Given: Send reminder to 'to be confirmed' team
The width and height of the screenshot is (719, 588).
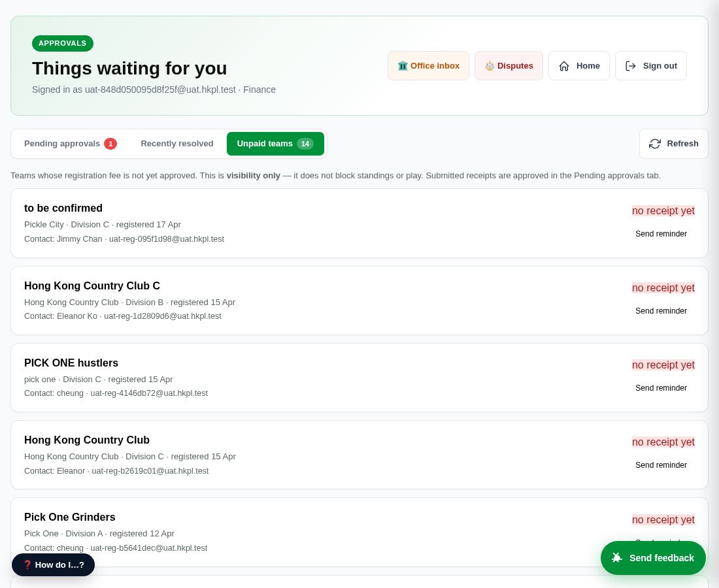Looking at the screenshot, I should click(661, 234).
